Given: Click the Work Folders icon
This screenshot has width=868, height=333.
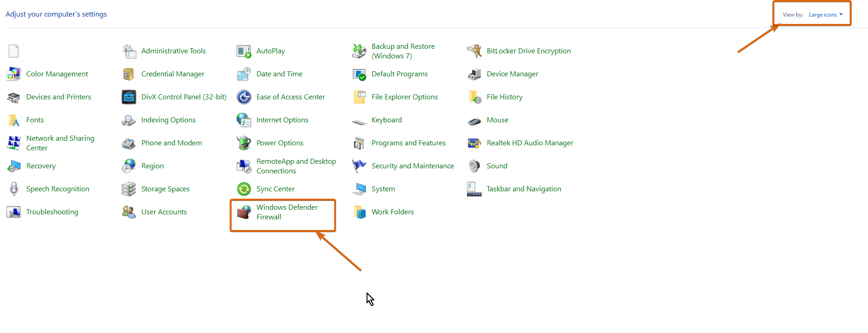Looking at the screenshot, I should [359, 212].
